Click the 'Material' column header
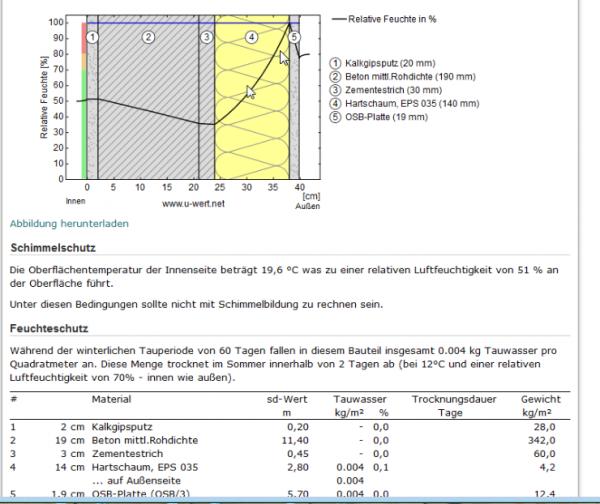 point(111,399)
